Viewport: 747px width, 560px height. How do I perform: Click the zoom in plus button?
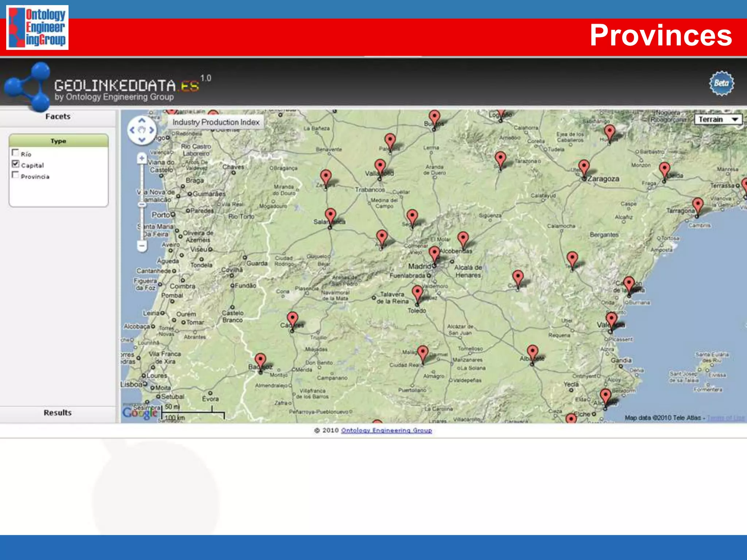[142, 158]
